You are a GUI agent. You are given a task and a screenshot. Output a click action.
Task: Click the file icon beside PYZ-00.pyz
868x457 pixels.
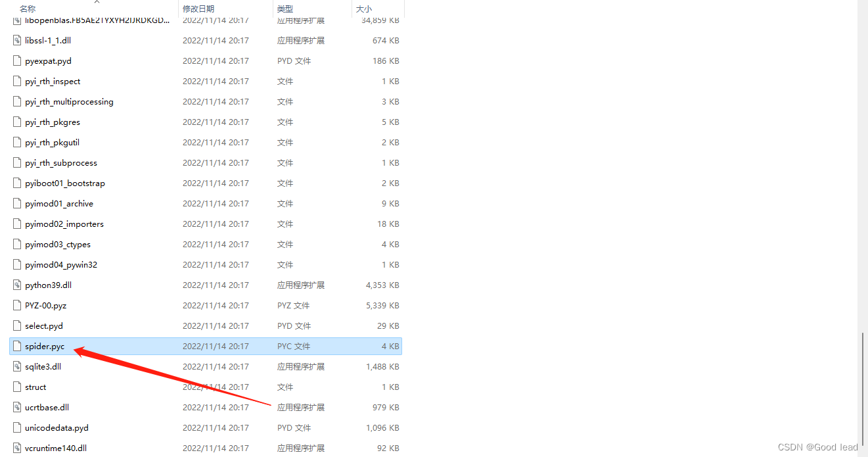(16, 305)
